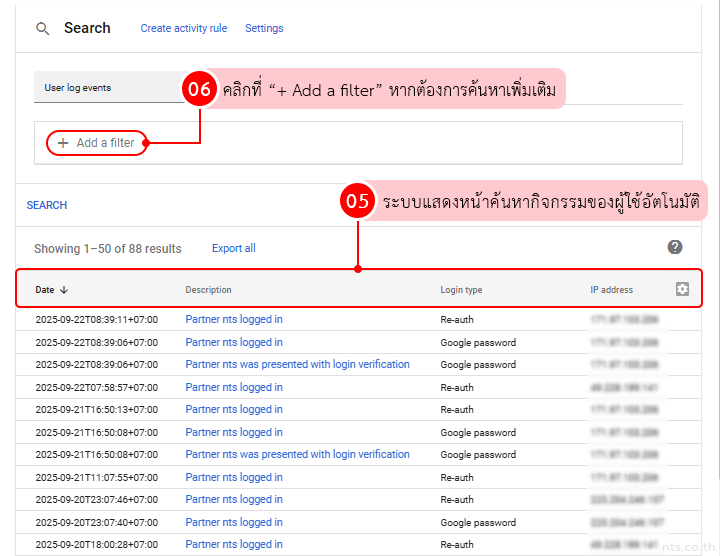This screenshot has width=720, height=556.
Task: Open the 08:39:11 Partner nts logged in entry
Action: point(234,320)
